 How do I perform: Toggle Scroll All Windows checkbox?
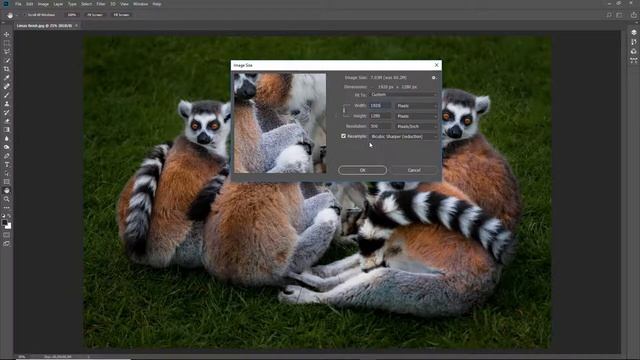[x=24, y=15]
